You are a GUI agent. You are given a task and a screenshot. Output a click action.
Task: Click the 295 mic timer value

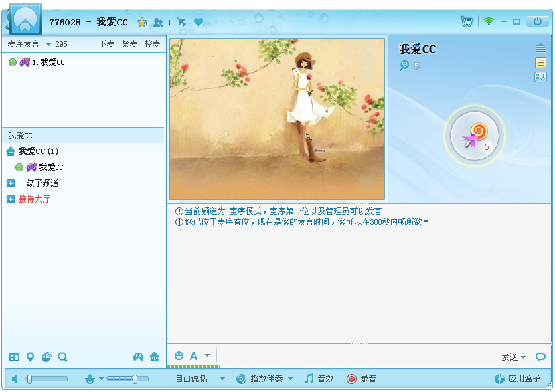tap(61, 44)
